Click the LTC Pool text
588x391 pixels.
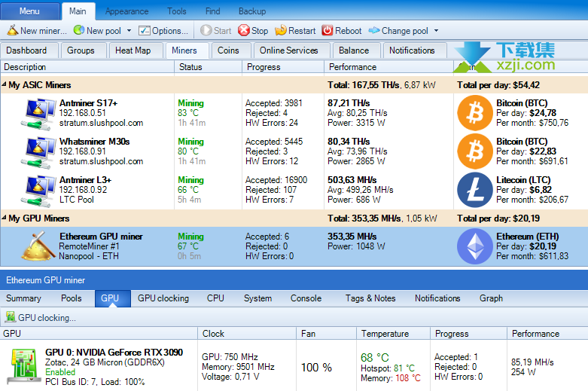pyautogui.click(x=77, y=200)
